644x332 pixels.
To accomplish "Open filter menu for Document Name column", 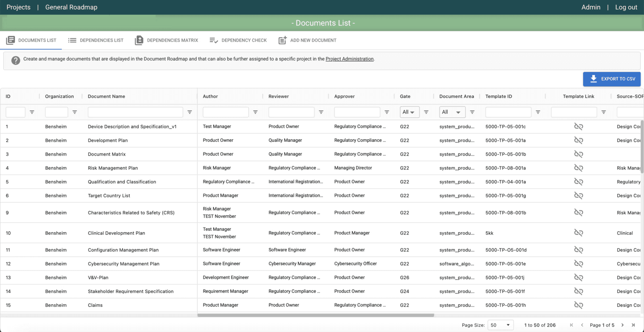I will coord(190,112).
